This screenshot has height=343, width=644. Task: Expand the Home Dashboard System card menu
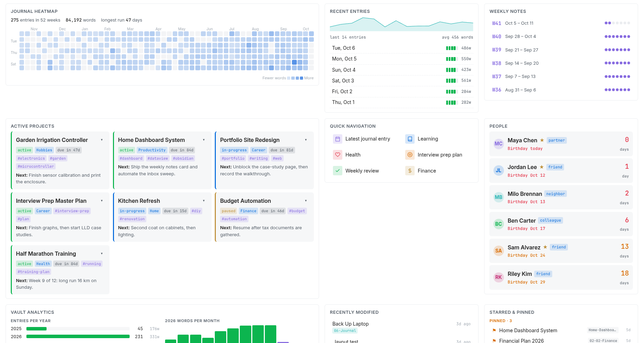[204, 140]
